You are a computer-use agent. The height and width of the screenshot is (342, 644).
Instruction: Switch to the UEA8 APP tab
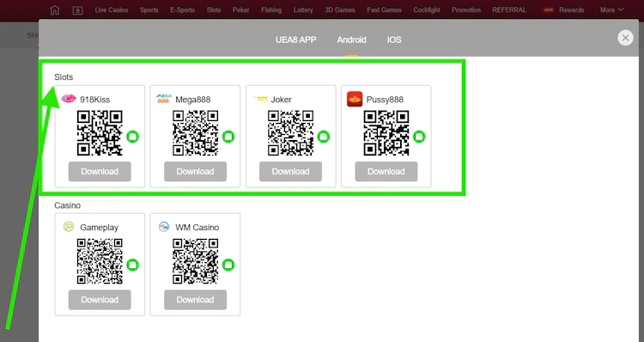(295, 40)
